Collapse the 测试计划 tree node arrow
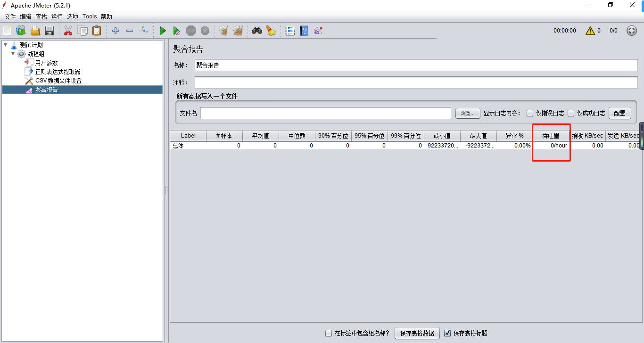 pyautogui.click(x=5, y=45)
